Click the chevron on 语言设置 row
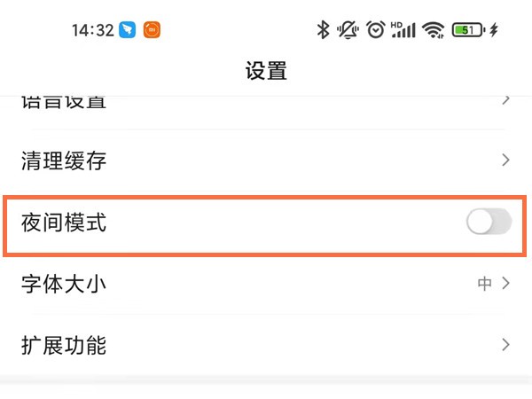Image resolution: width=532 pixels, height=399 pixels. coord(505,100)
